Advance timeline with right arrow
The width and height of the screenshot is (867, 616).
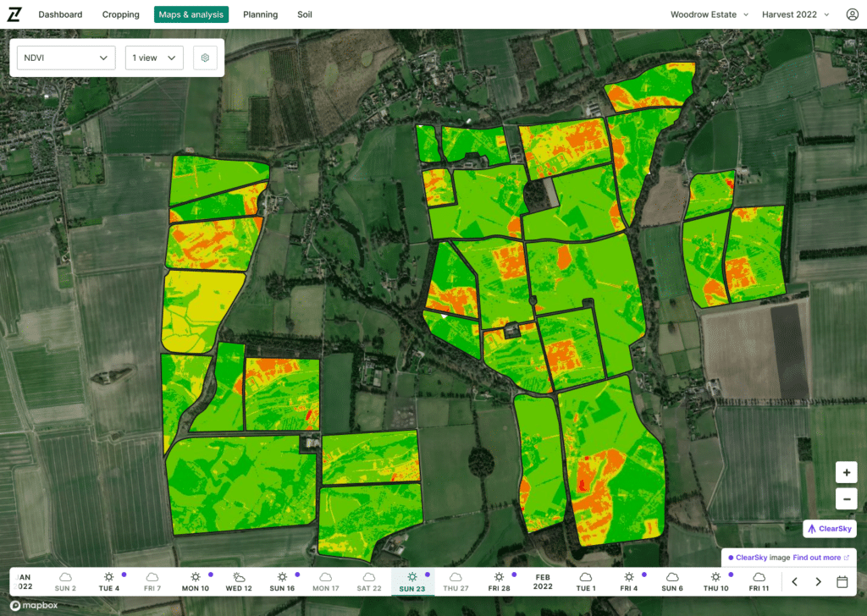(818, 581)
